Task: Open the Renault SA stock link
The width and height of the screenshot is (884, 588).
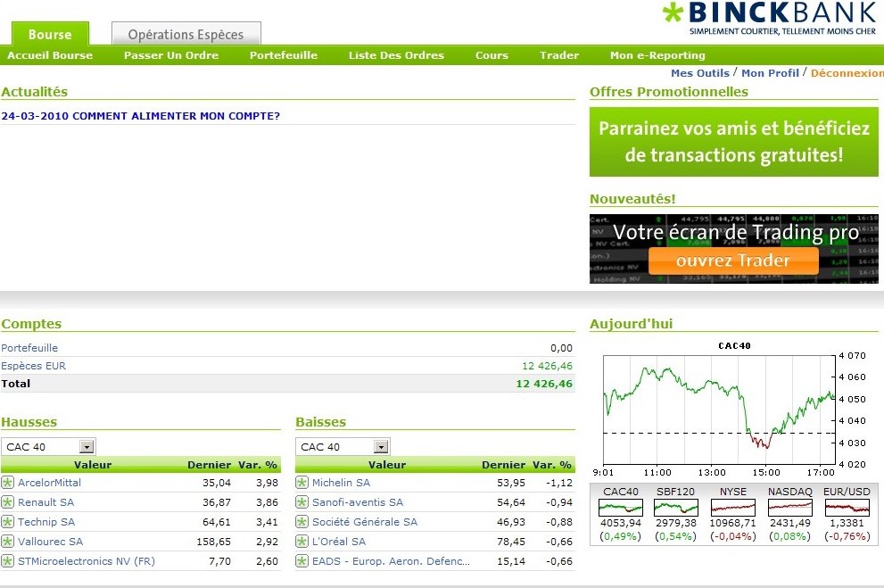Action: point(46,502)
